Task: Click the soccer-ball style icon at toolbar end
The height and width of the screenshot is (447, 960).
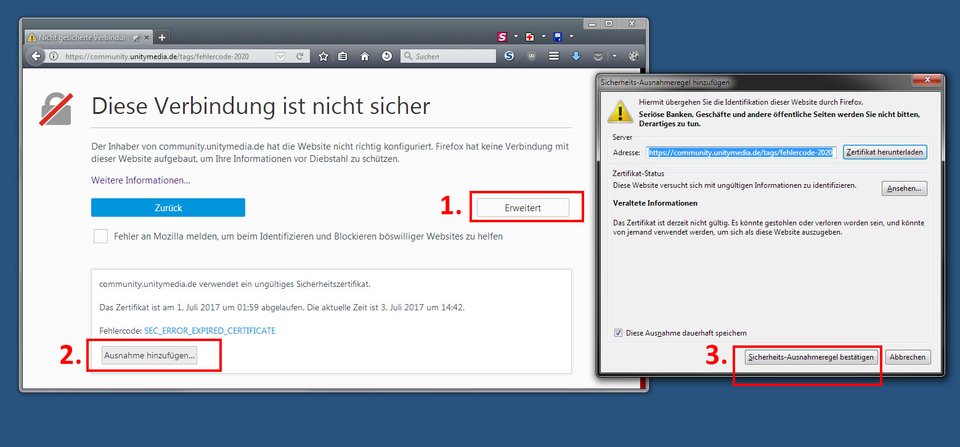Action: [x=634, y=56]
